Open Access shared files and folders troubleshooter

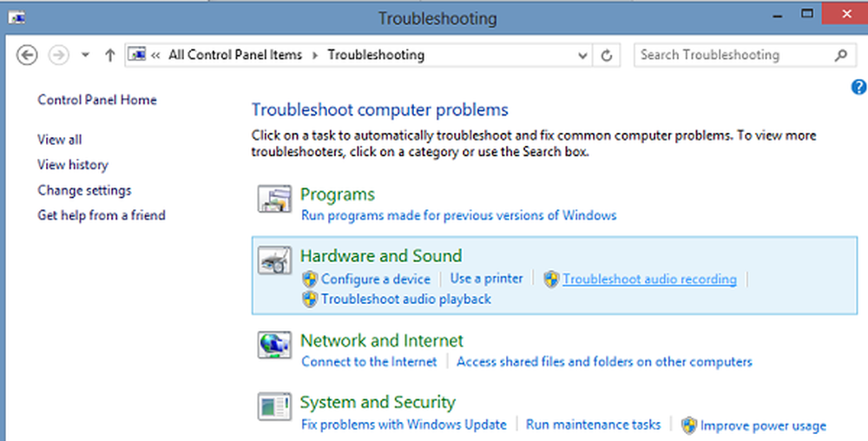604,362
